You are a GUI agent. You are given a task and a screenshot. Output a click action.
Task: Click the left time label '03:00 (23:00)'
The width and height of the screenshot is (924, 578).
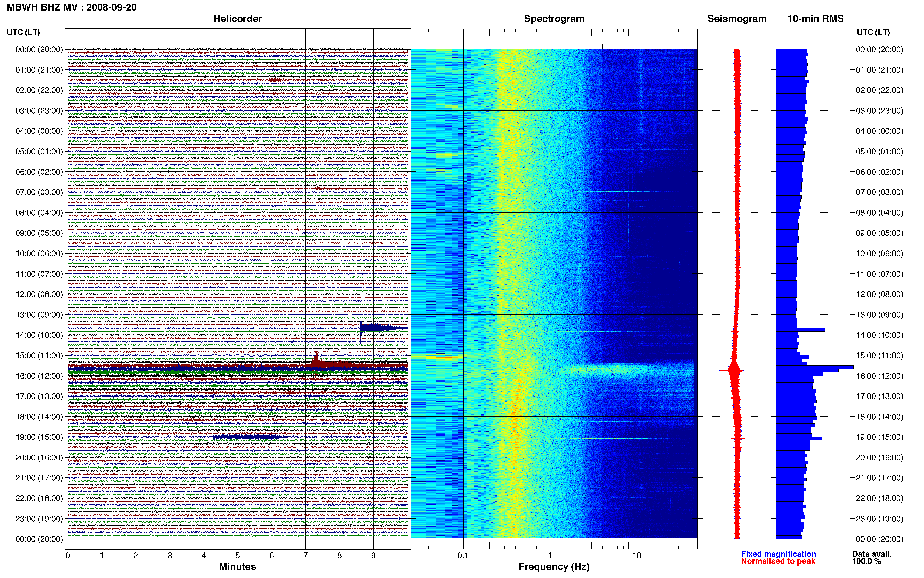(39, 110)
